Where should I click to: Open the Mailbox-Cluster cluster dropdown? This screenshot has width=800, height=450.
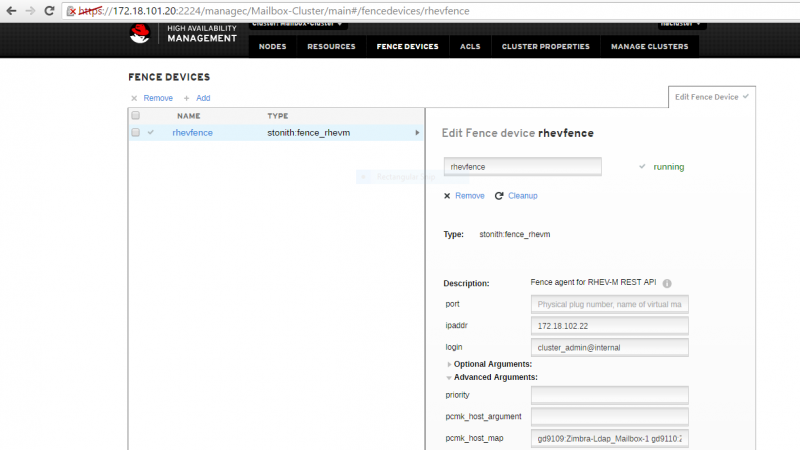[297, 24]
